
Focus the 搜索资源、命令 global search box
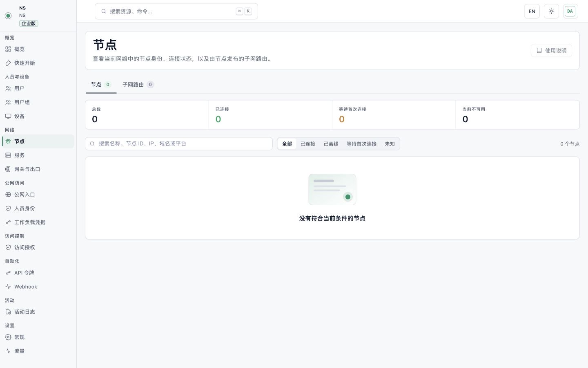[x=176, y=11]
